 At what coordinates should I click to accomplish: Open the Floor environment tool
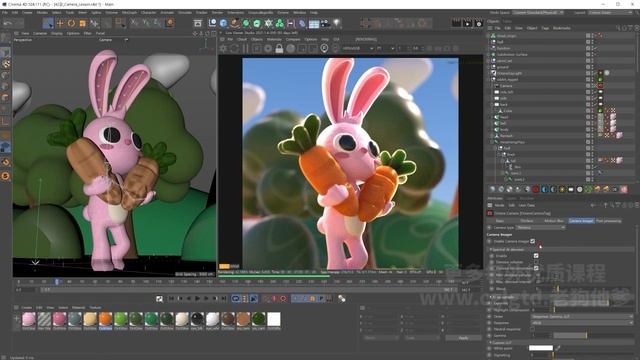(x=314, y=23)
